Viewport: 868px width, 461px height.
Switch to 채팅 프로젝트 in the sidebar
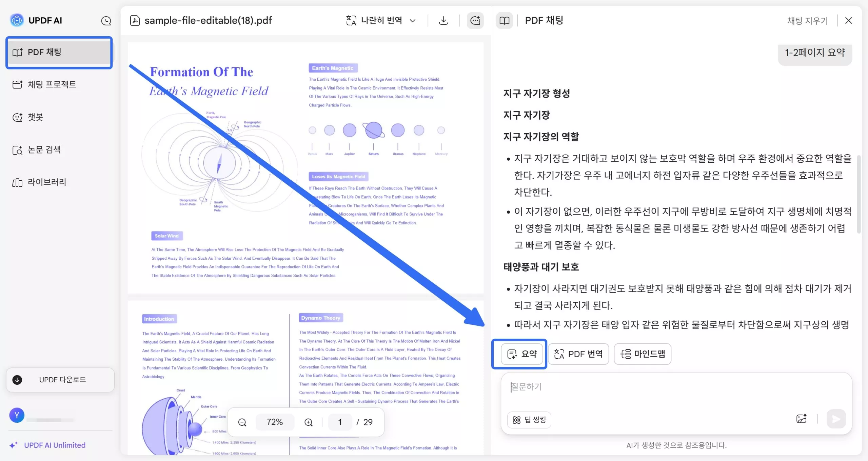52,84
